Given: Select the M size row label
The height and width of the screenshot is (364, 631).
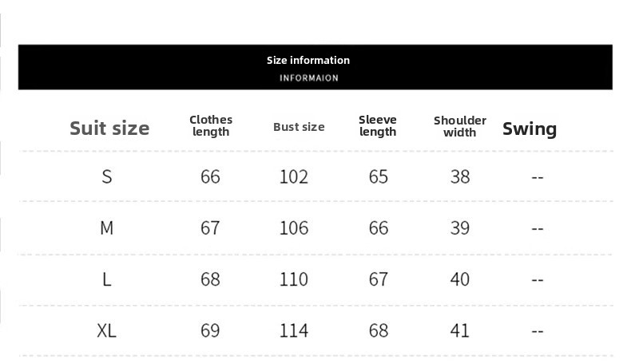Looking at the screenshot, I should (x=107, y=228).
